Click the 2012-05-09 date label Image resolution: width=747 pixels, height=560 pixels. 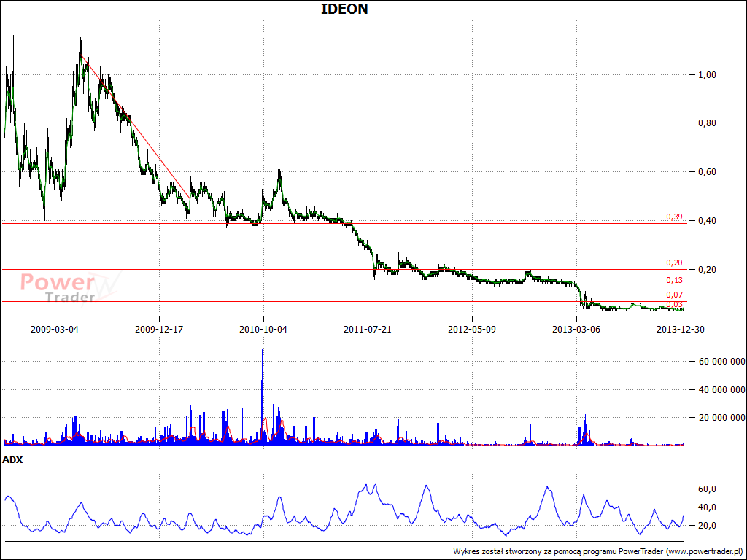click(472, 329)
